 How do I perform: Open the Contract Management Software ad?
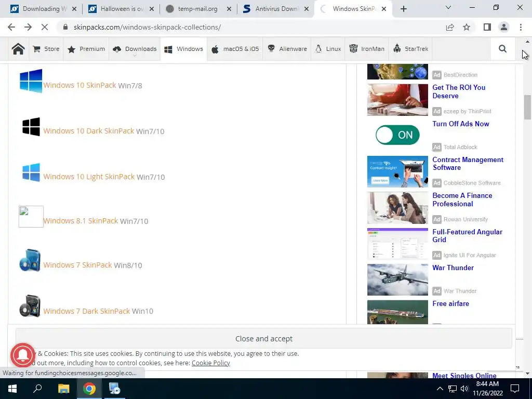[x=468, y=164]
